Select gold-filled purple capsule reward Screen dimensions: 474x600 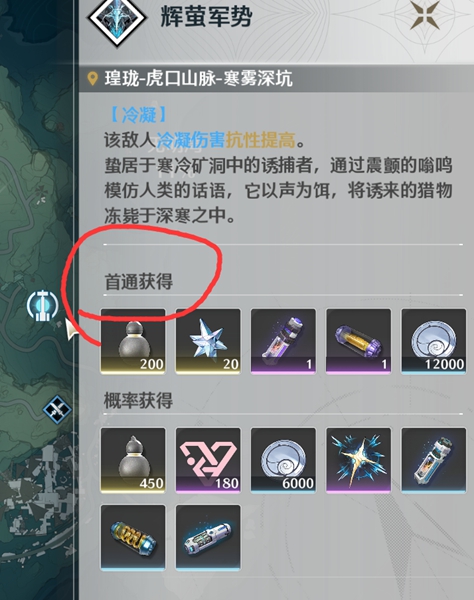coord(358,341)
